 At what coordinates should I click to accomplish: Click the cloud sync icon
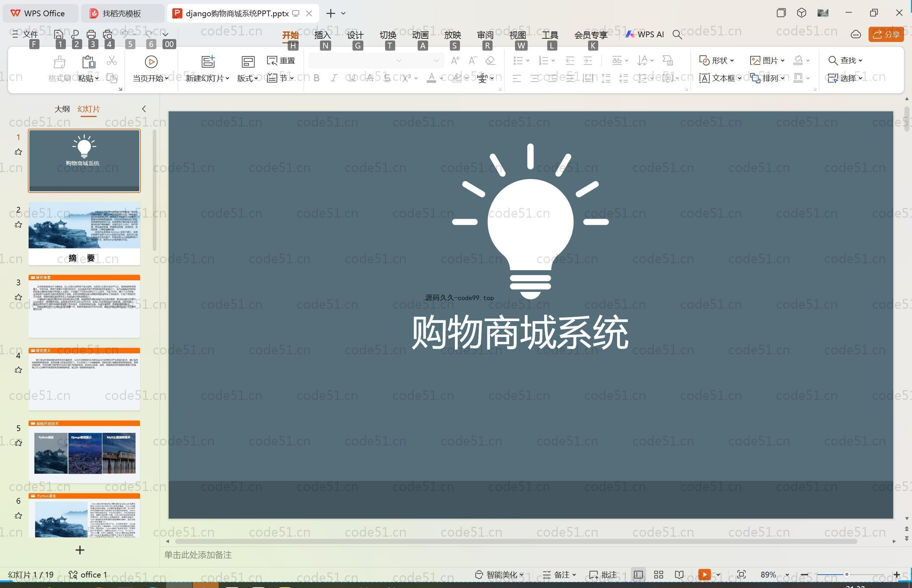[x=856, y=34]
